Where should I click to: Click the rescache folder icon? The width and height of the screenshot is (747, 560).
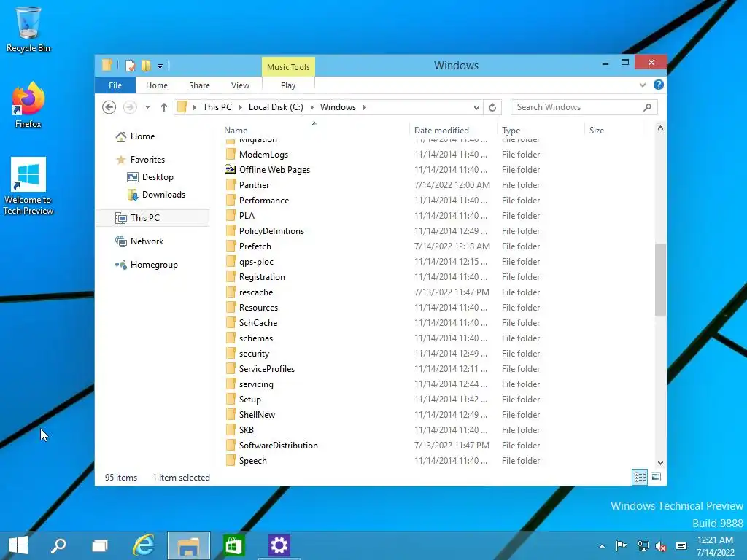(231, 292)
